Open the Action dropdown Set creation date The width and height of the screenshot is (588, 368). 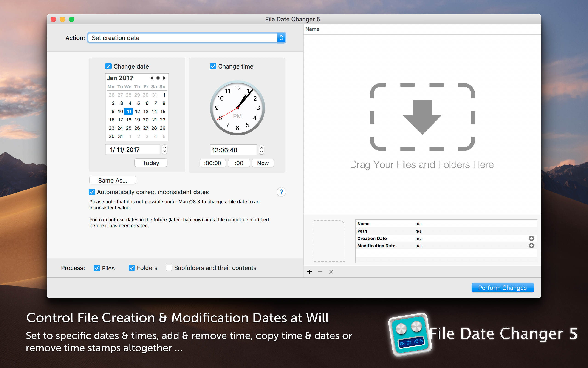coord(186,38)
